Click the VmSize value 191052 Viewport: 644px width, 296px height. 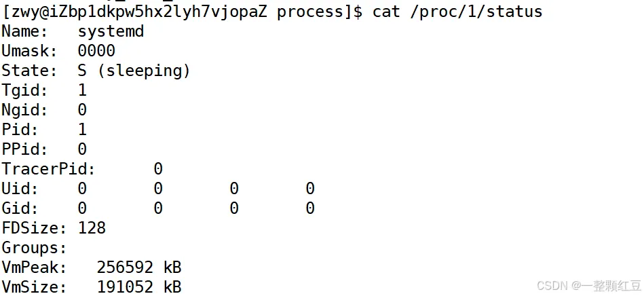[x=125, y=287]
